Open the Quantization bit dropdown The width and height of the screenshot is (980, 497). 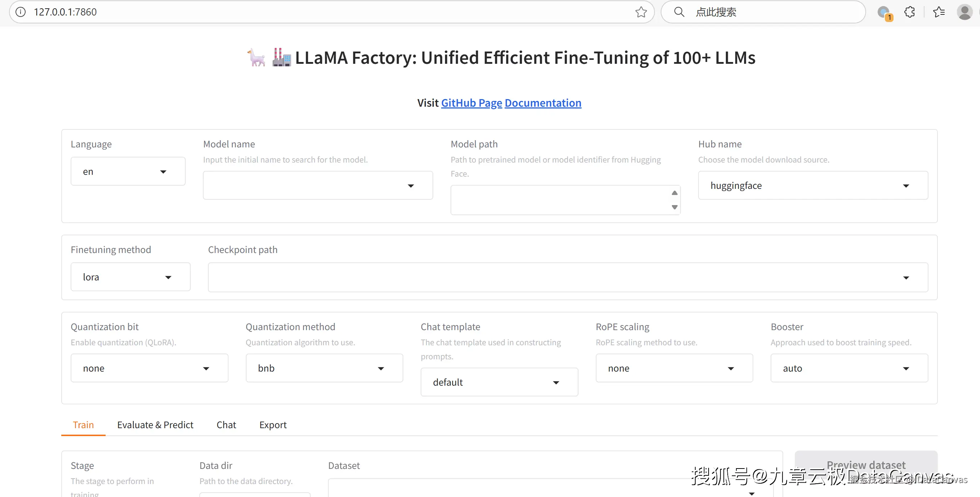pyautogui.click(x=149, y=368)
